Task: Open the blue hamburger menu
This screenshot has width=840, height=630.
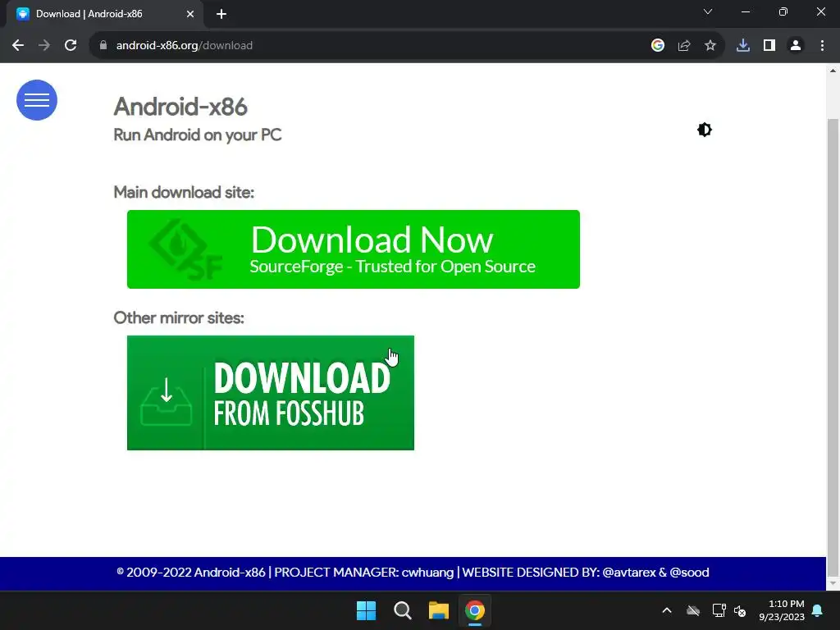Action: (x=36, y=100)
